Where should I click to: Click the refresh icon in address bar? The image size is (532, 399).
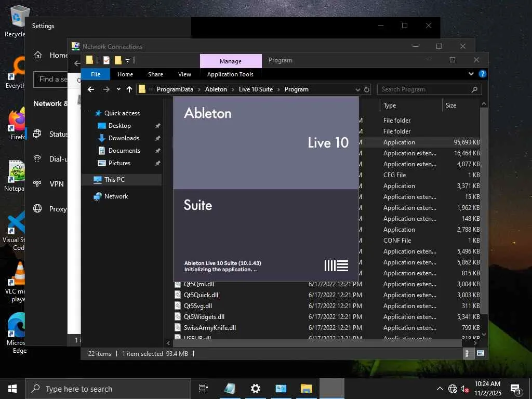(x=367, y=89)
